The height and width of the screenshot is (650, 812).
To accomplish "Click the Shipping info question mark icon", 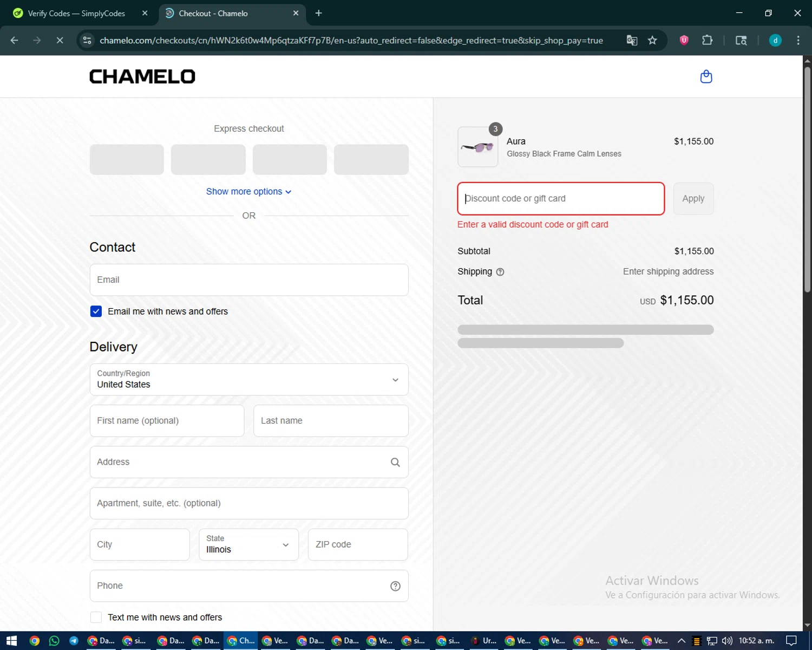I will pyautogui.click(x=500, y=272).
